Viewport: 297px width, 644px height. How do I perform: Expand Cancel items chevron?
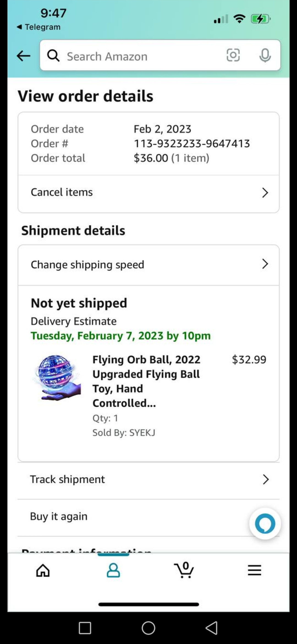pos(265,193)
